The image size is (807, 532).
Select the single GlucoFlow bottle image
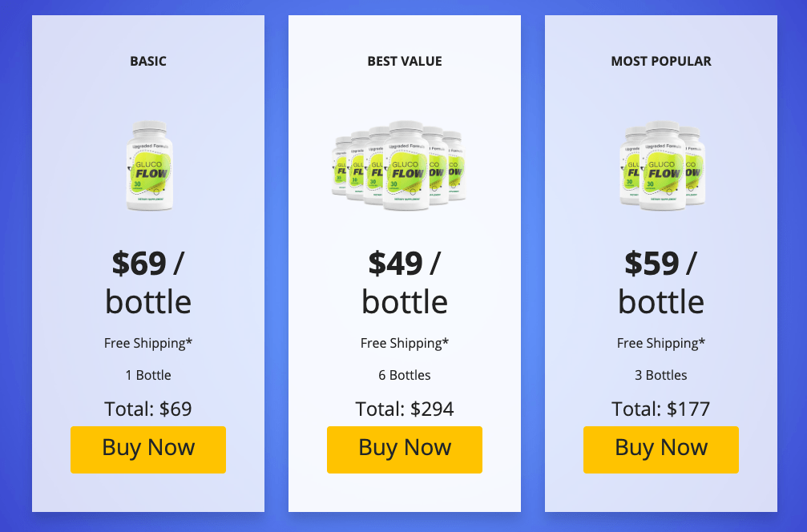(149, 166)
